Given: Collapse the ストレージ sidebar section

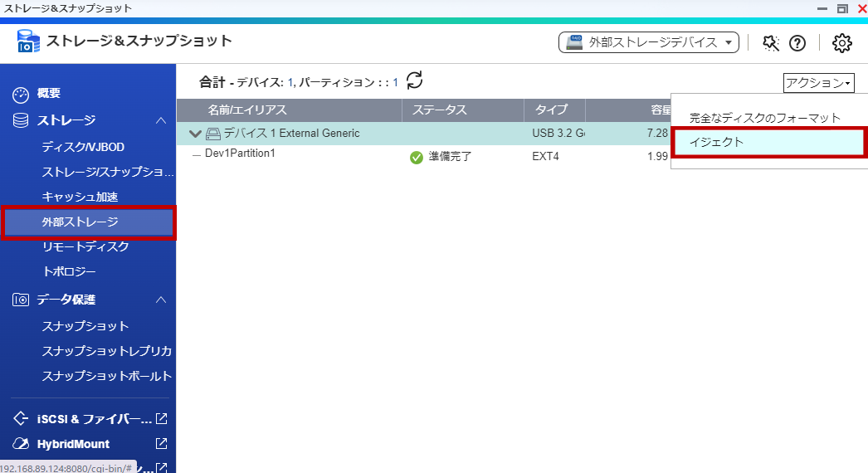Looking at the screenshot, I should [161, 121].
